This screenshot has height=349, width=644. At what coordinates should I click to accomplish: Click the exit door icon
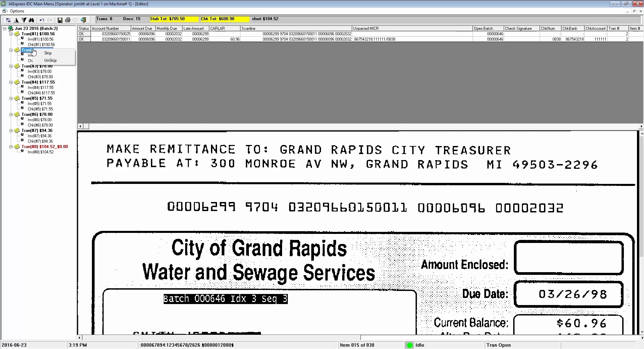83,20
